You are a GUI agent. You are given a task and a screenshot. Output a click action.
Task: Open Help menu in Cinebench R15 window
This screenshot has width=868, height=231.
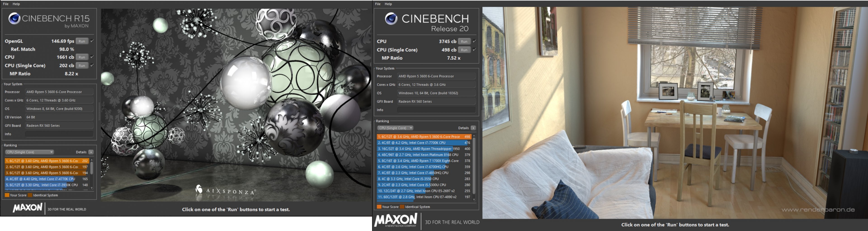[x=16, y=4]
